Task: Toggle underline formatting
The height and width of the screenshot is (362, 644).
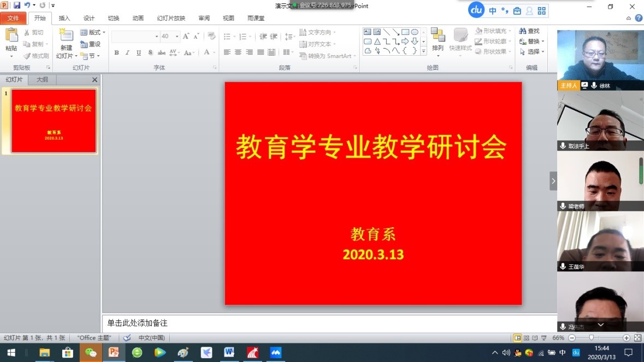Action: coord(139,53)
